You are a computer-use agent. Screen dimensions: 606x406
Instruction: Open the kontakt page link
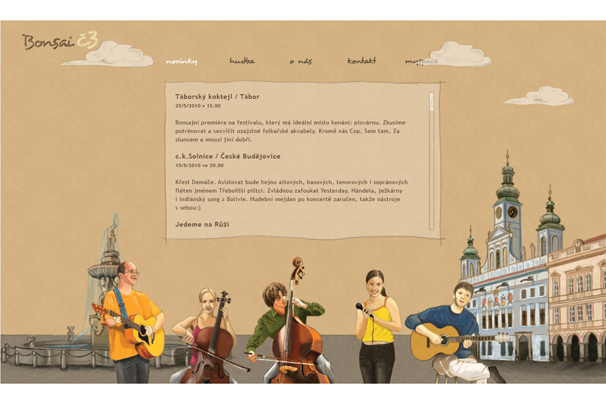(x=361, y=61)
